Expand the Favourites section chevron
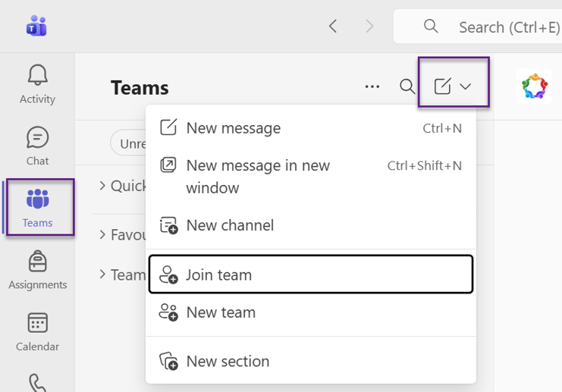 (102, 234)
